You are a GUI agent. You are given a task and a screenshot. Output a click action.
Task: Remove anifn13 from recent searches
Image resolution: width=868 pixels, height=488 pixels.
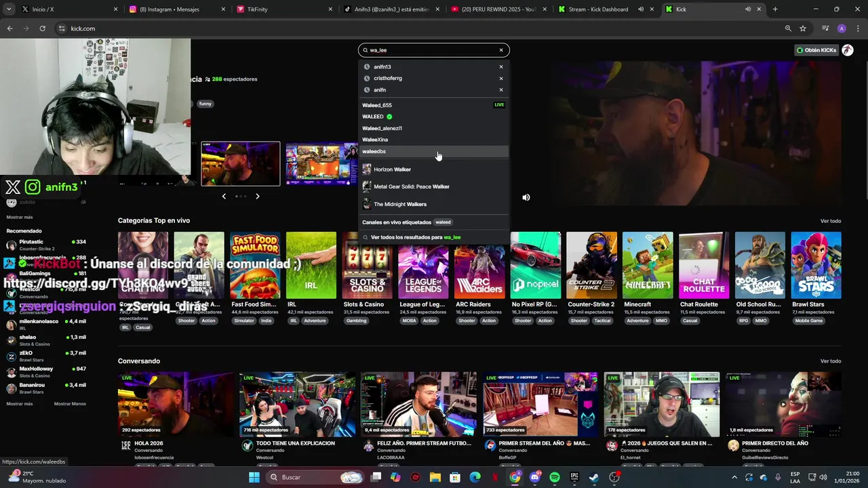501,66
